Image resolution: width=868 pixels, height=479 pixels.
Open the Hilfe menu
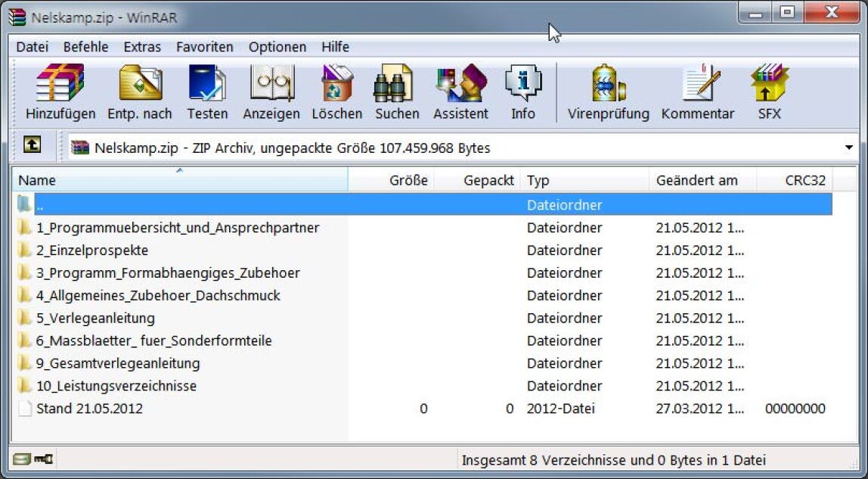pos(336,47)
